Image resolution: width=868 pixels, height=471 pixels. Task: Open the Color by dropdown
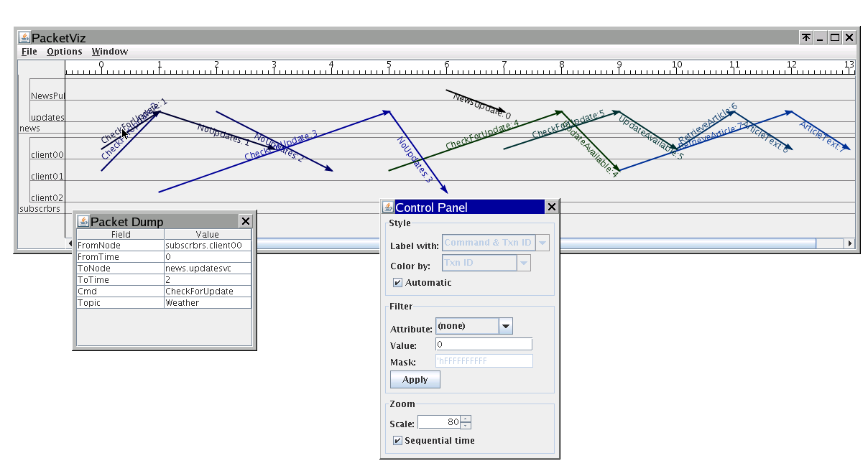[x=524, y=264]
